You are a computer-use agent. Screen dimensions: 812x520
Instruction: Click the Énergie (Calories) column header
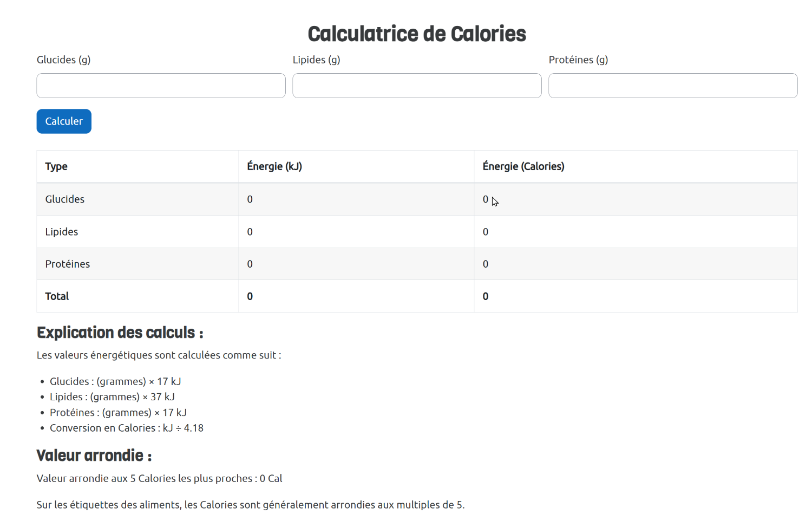pyautogui.click(x=523, y=166)
